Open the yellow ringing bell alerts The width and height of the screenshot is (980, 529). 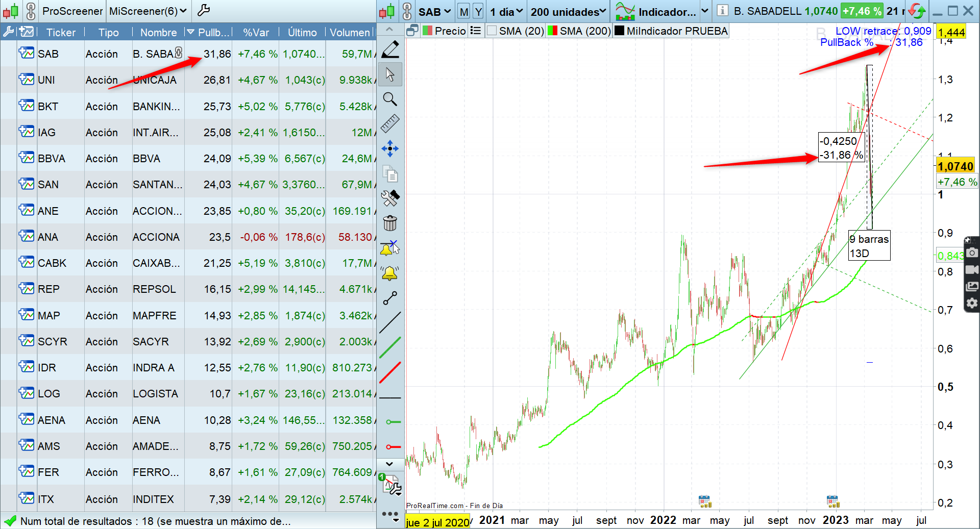(x=390, y=273)
